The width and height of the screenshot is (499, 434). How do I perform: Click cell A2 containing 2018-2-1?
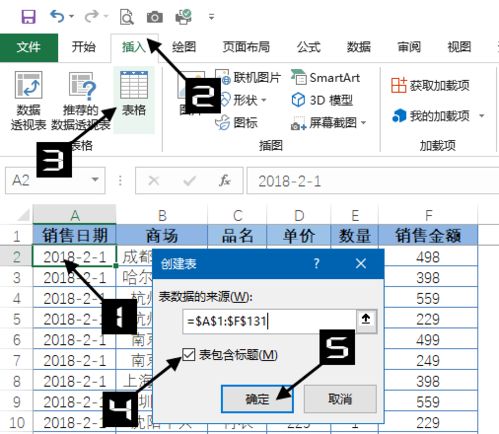75,257
